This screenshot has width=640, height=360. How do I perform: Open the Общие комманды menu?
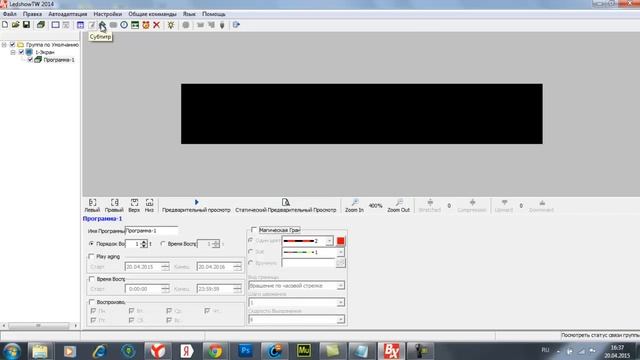pos(152,14)
